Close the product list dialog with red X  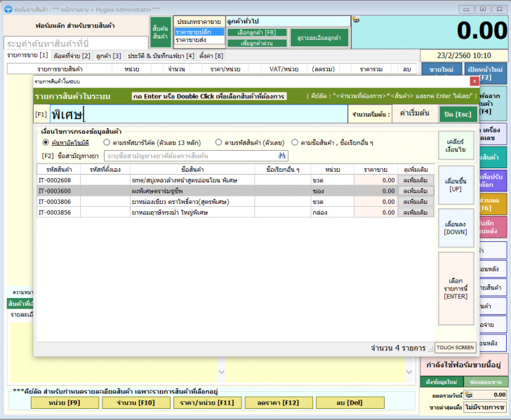click(x=474, y=81)
